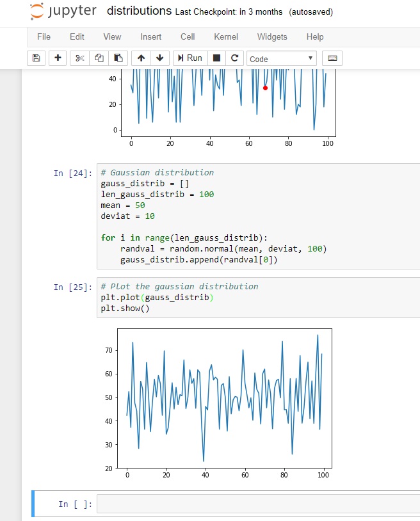
Task: Click the 'deviat = 10' code line
Action: tap(128, 216)
